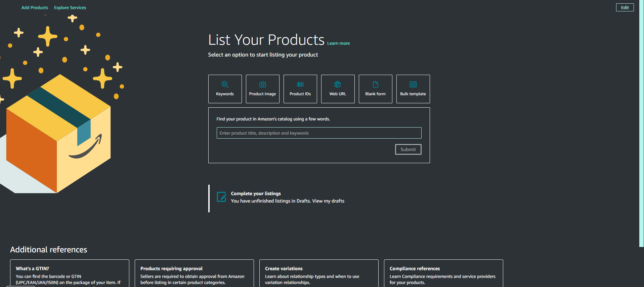Click the Submit button
The width and height of the screenshot is (644, 287).
[408, 149]
